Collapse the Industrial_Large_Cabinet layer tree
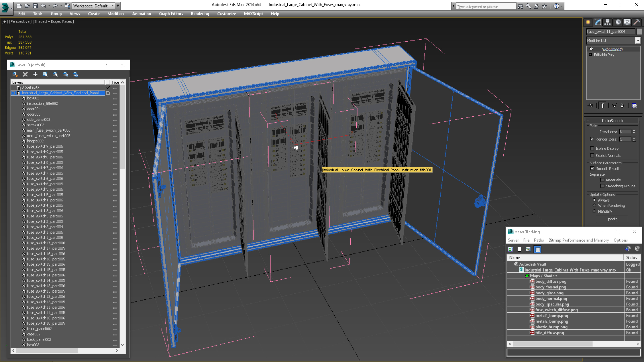 pos(13,93)
